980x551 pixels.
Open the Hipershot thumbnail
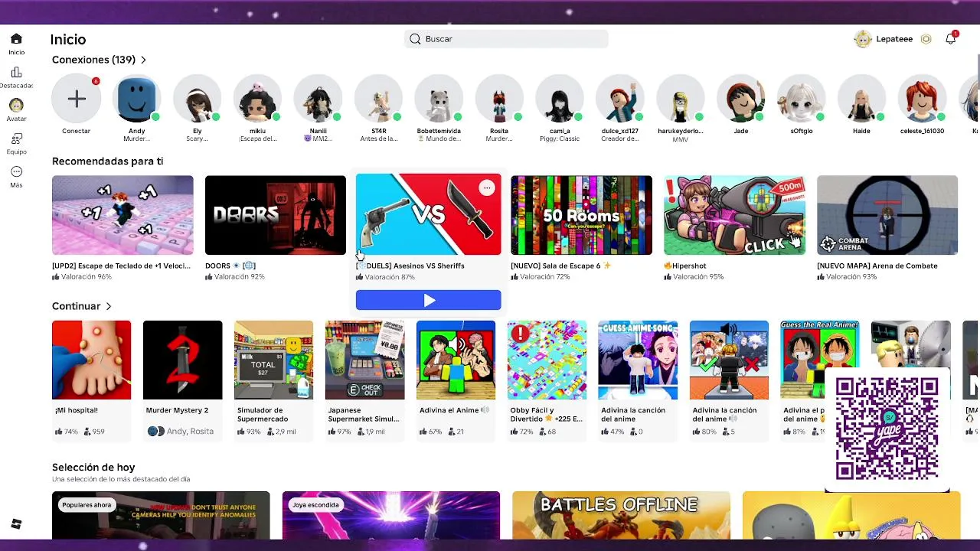(x=734, y=215)
